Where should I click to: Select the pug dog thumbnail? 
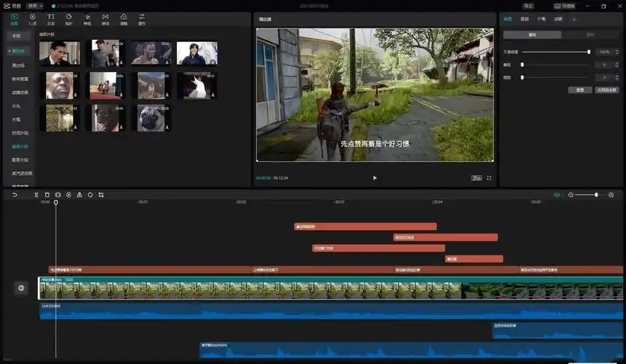pyautogui.click(x=151, y=118)
